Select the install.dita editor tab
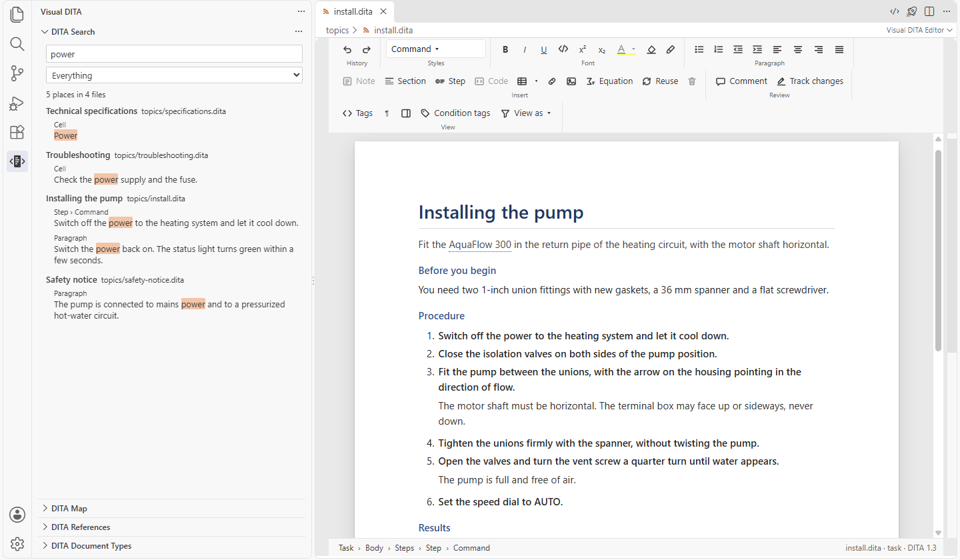 [x=354, y=11]
